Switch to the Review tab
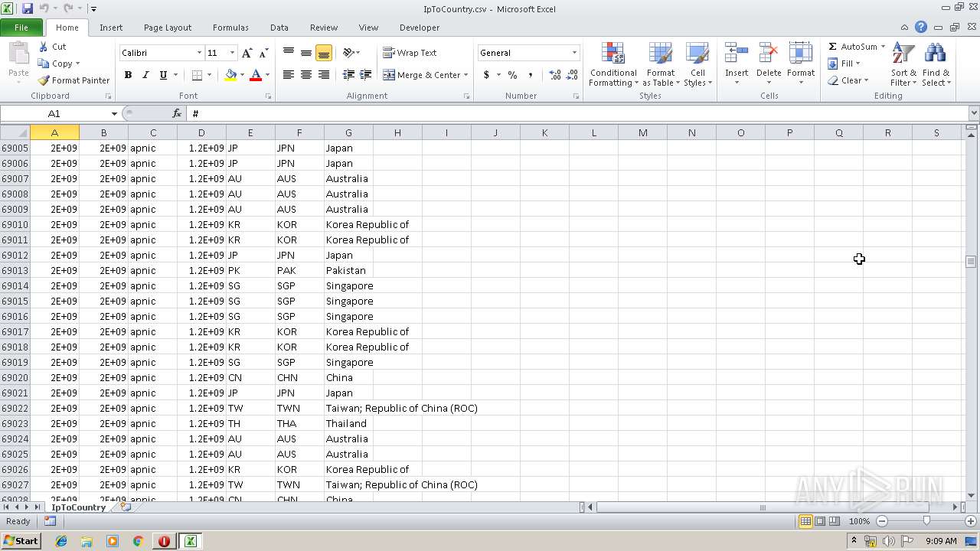This screenshot has height=551, width=980. [324, 28]
